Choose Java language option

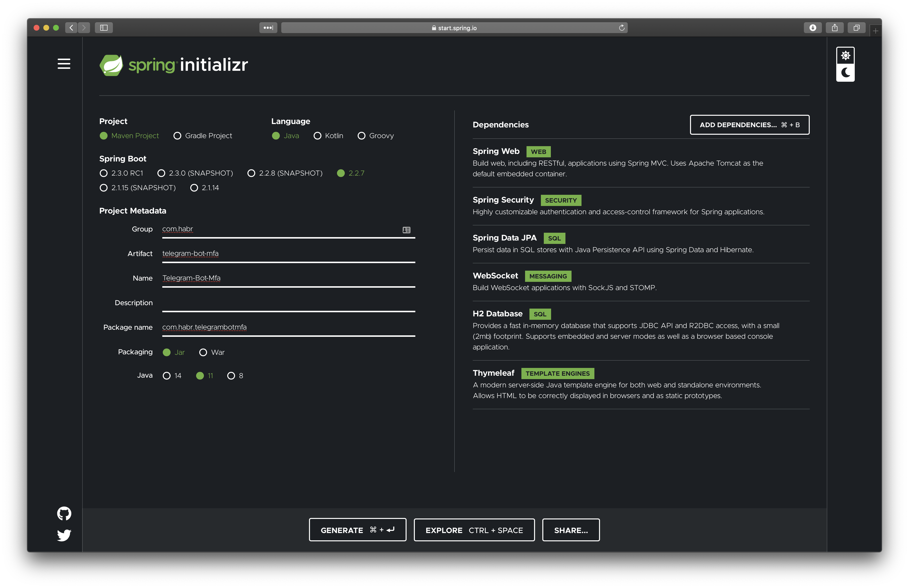coord(285,135)
